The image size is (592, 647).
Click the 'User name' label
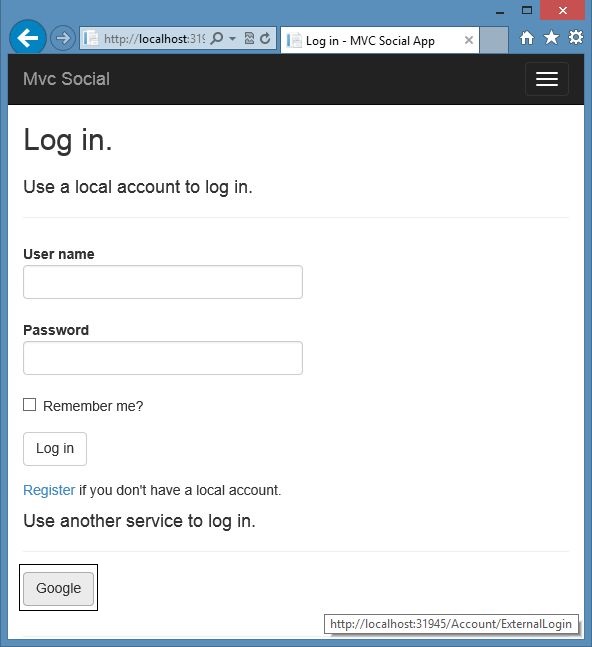point(59,254)
